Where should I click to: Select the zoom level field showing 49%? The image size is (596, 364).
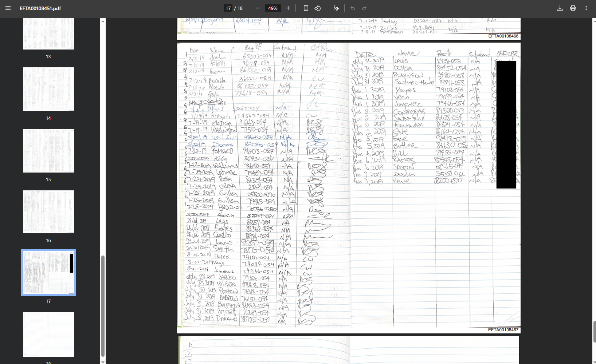tap(273, 8)
